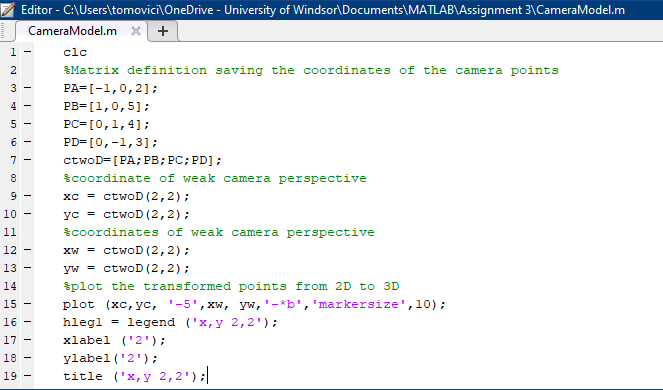Toggle breakpoint dash on line 15
The width and height of the screenshot is (663, 390).
pos(27,304)
